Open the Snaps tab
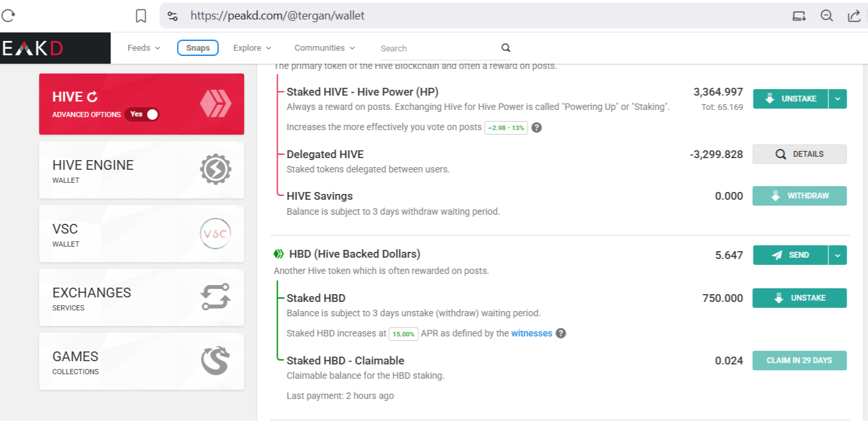This screenshot has width=868, height=421. click(x=198, y=48)
